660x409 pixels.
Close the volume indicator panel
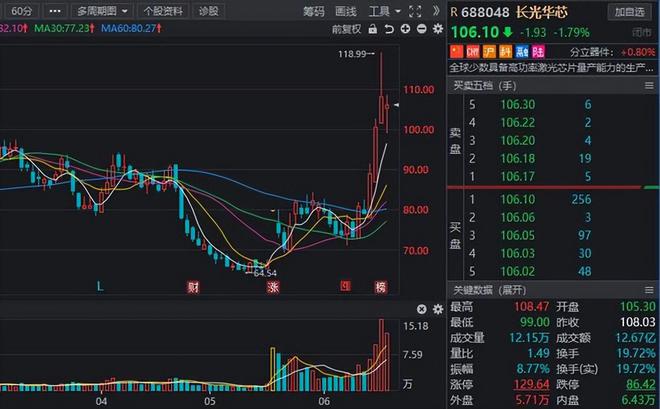[421, 309]
